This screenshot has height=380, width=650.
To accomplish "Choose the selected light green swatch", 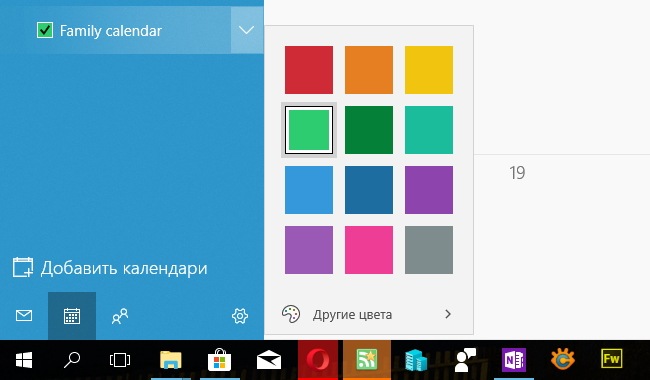I will coord(309,130).
